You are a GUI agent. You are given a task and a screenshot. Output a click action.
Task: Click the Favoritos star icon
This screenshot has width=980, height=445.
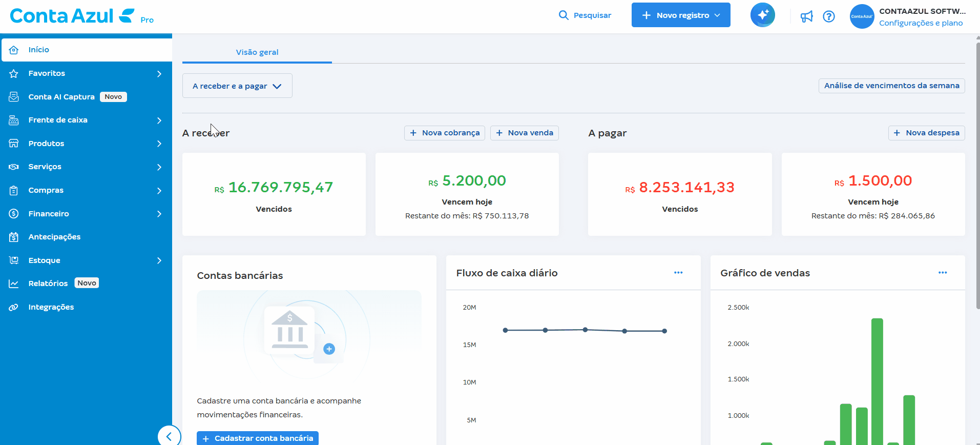click(14, 73)
